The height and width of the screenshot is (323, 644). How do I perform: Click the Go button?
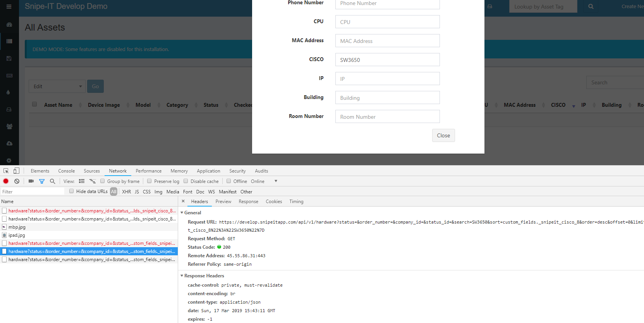click(x=95, y=86)
